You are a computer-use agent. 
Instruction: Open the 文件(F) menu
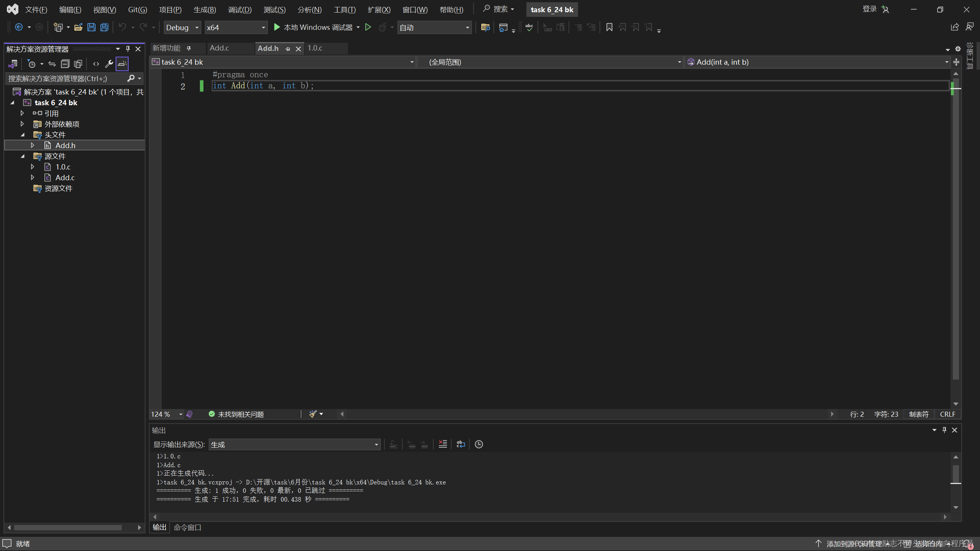[x=36, y=10]
